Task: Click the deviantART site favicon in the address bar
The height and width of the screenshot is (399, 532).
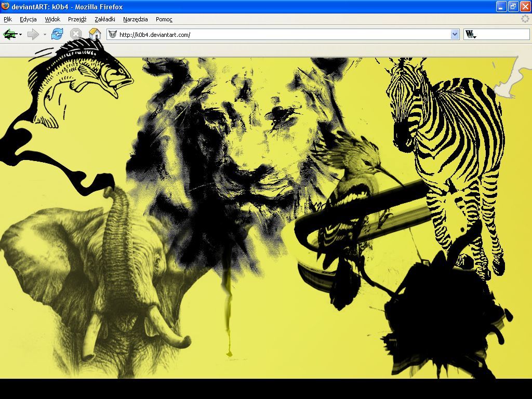Action: [113, 34]
